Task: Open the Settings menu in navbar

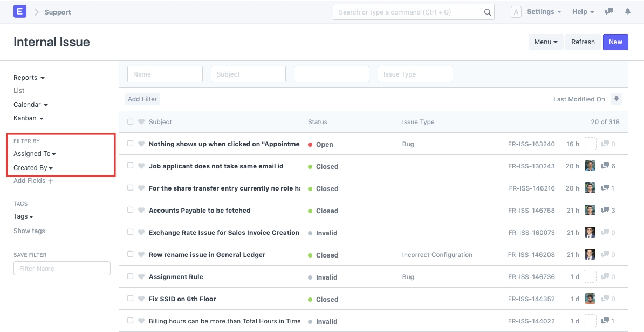Action: tap(544, 12)
